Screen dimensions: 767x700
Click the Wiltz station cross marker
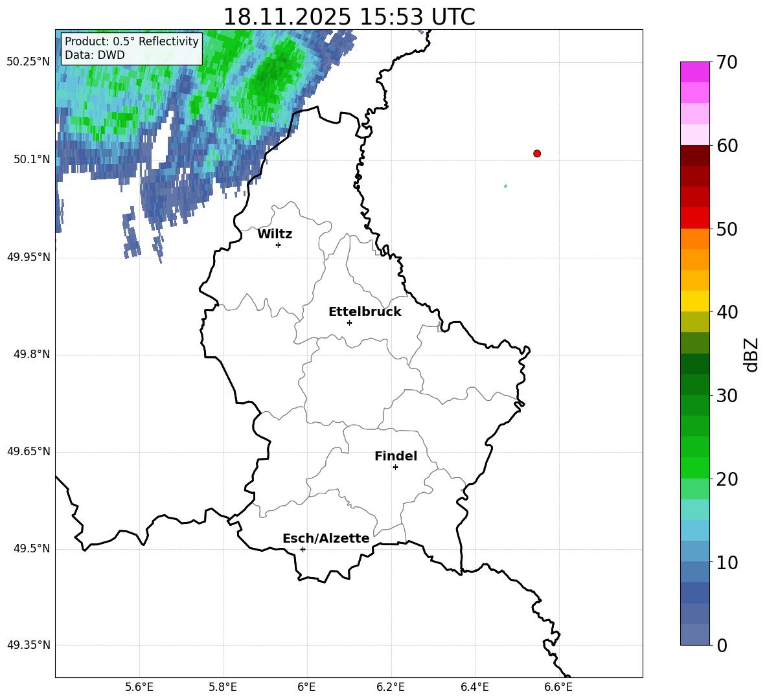click(279, 245)
